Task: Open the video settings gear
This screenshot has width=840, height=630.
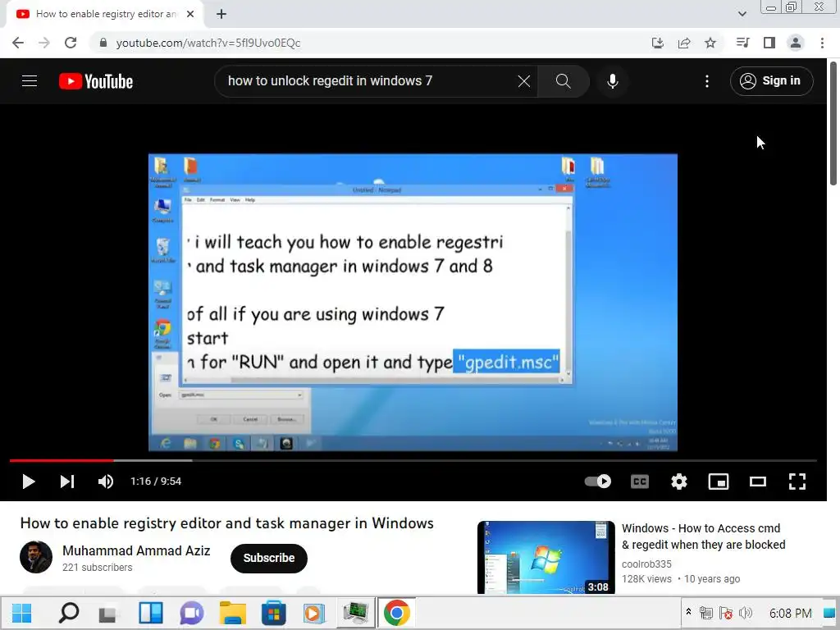Action: [x=678, y=481]
